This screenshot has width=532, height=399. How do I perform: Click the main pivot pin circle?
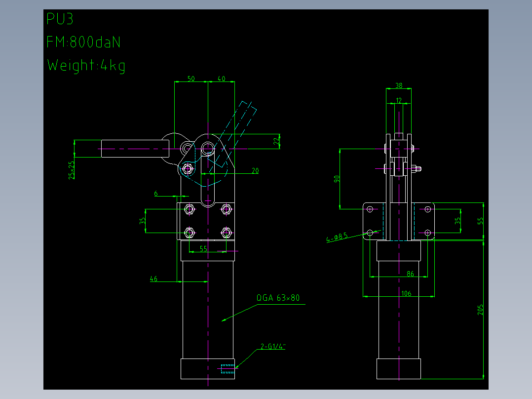(208, 149)
